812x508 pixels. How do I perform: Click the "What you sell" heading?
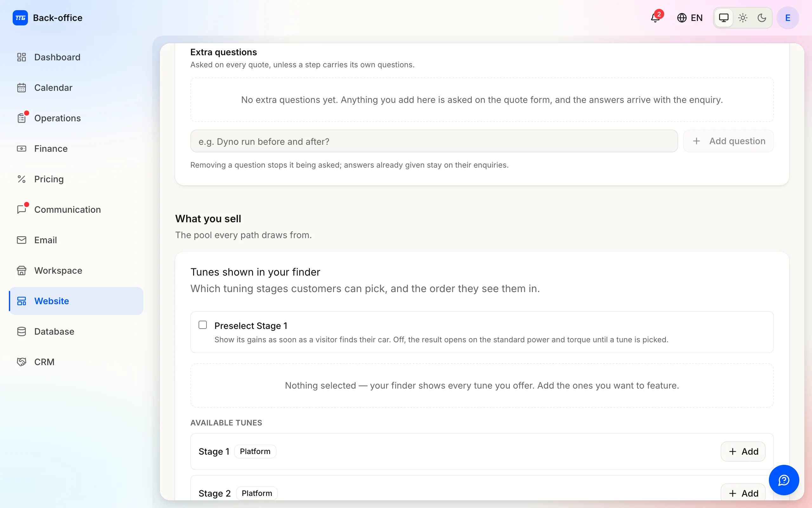pos(208,219)
